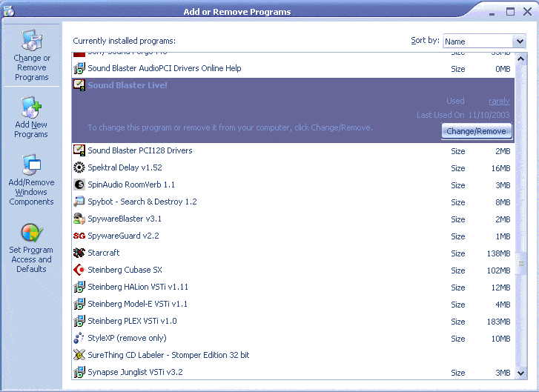The height and width of the screenshot is (392, 539).
Task: Select SpywareBlaster v3.1 entry
Action: [293, 219]
